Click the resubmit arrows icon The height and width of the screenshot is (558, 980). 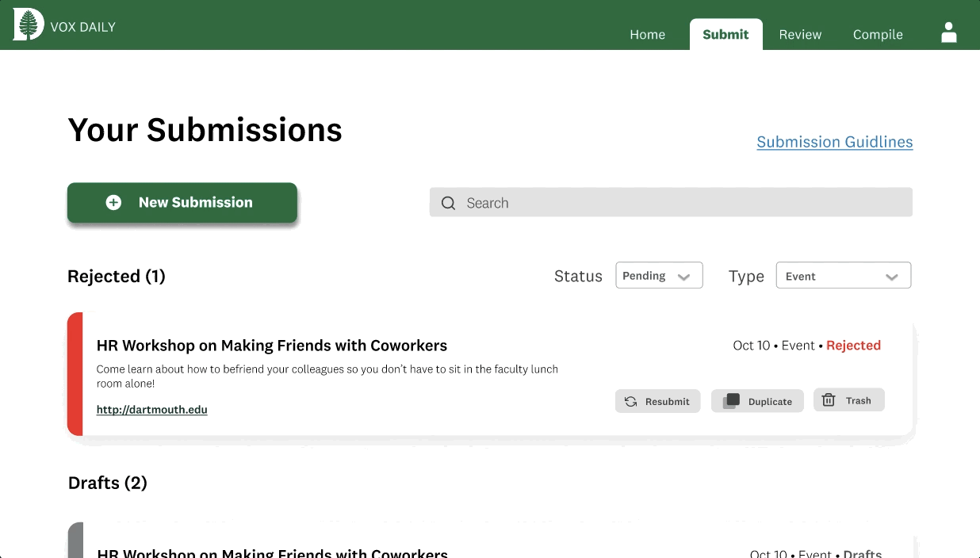(631, 402)
